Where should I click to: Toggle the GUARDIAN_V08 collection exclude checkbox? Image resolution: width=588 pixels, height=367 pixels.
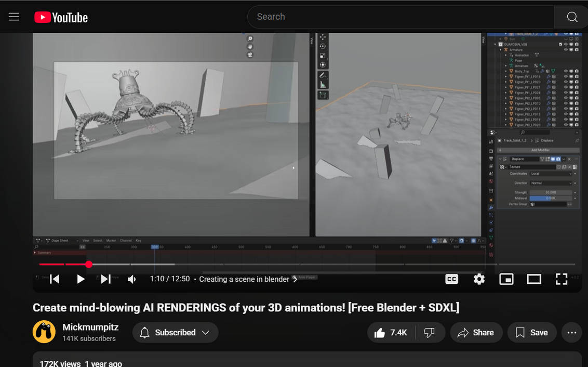point(560,44)
